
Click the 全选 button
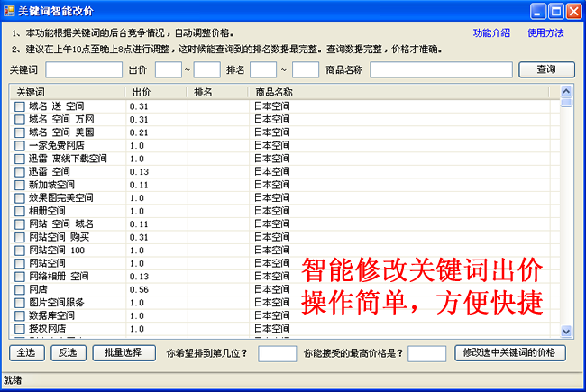26,352
